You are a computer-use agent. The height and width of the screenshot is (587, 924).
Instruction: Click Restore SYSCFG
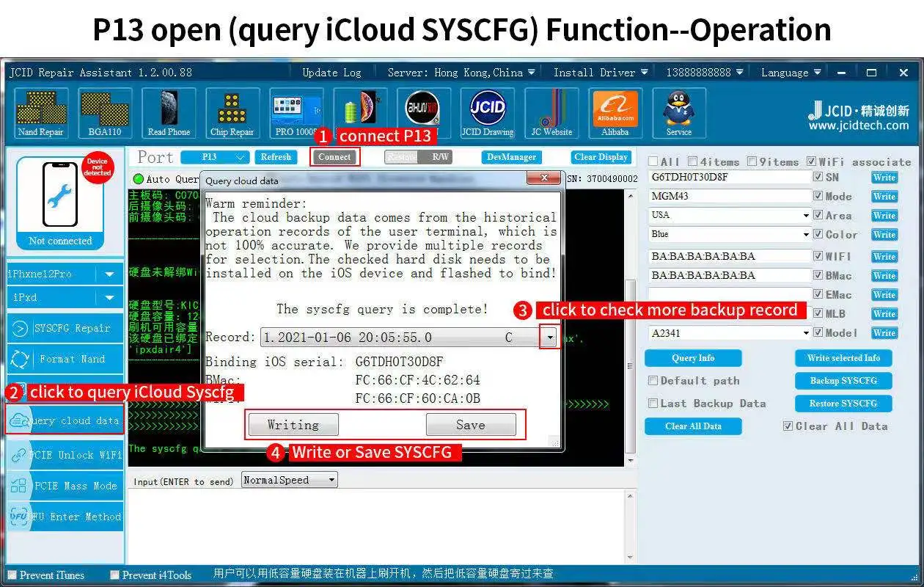[x=843, y=404]
